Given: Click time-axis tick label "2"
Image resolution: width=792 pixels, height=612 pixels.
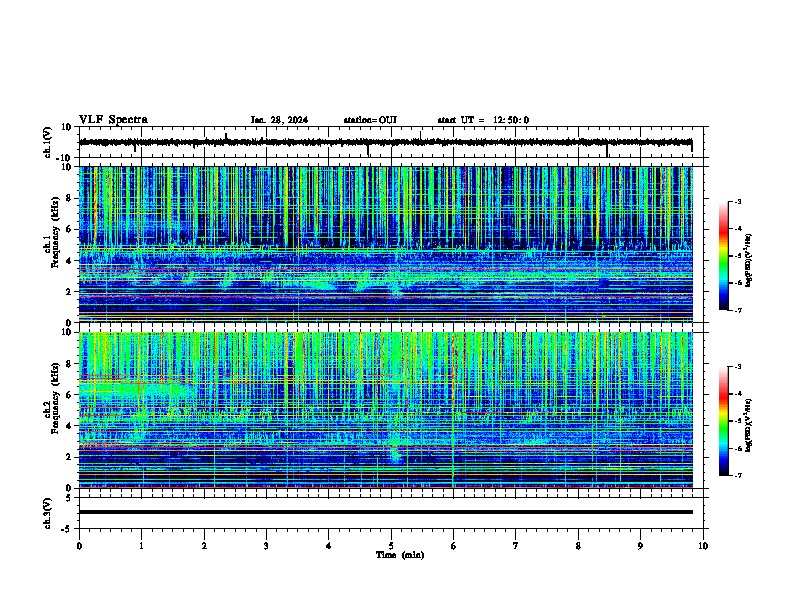Looking at the screenshot, I should pos(204,546).
